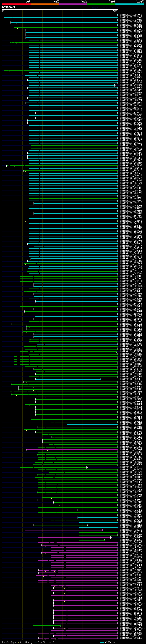Select hit UniRef100_Q9M881

coord(131,319)
